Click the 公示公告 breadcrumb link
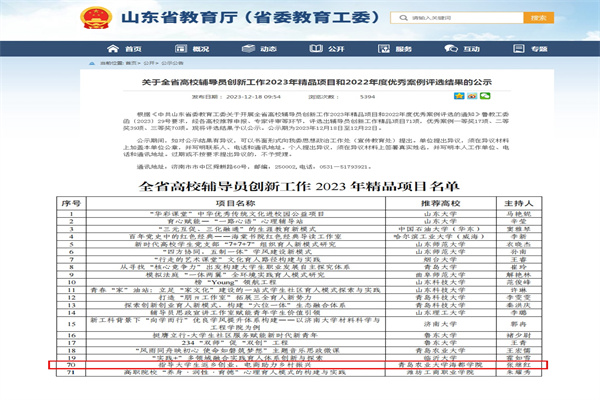Image resolution: width=600 pixels, height=400 pixels. pyautogui.click(x=172, y=63)
